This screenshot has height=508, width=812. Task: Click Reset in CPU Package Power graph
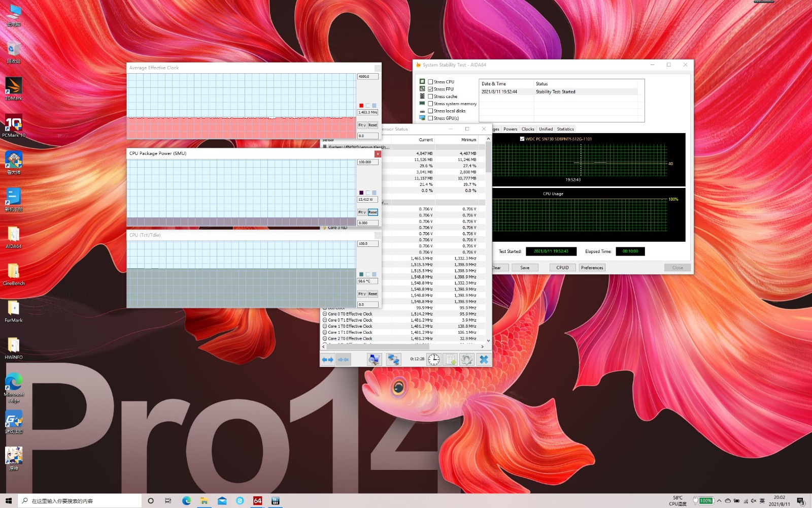coord(373,212)
